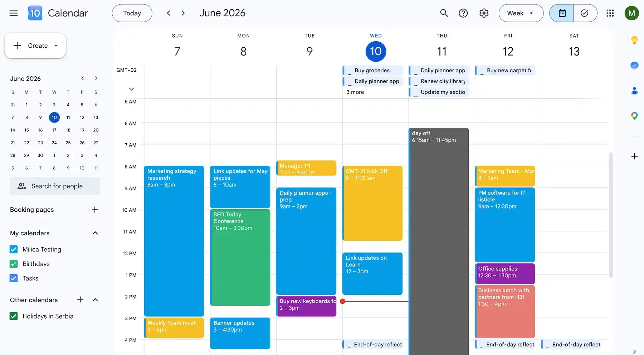644x355 pixels.
Task: Open the day off event
Action: click(x=439, y=241)
